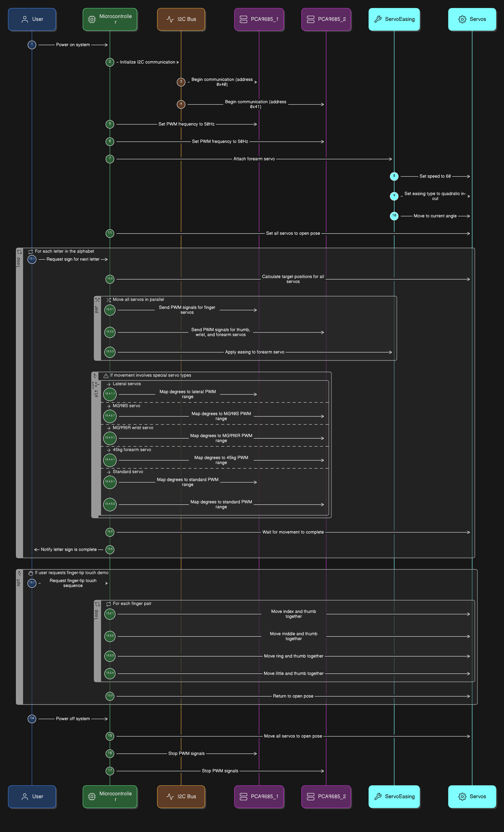Click the 'Attach forearm servo' message label
Screen dimensions: 504x832
(254, 159)
